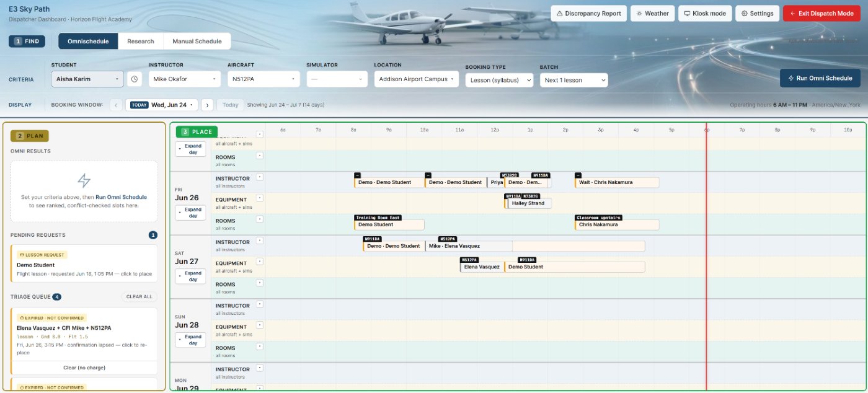
Task: Select the Hailey Strand equipment booking
Action: 529,203
